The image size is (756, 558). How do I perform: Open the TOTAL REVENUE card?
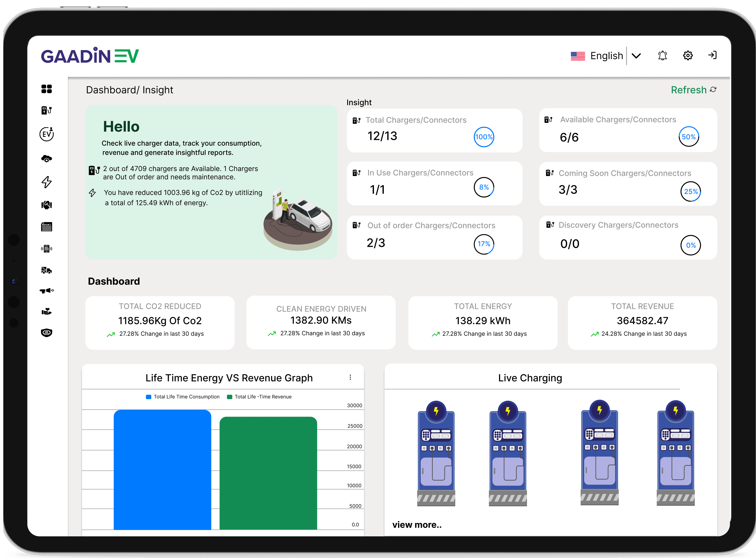click(x=642, y=323)
